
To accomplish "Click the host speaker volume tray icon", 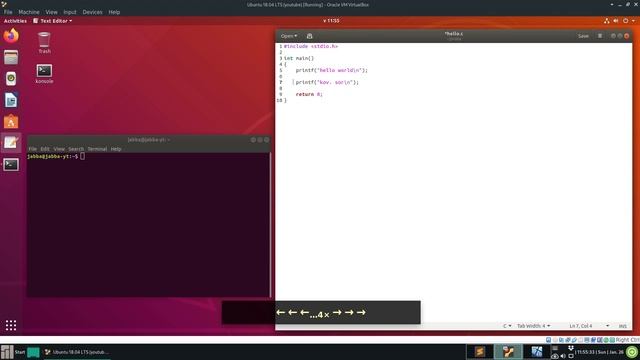I will (x=563, y=356).
